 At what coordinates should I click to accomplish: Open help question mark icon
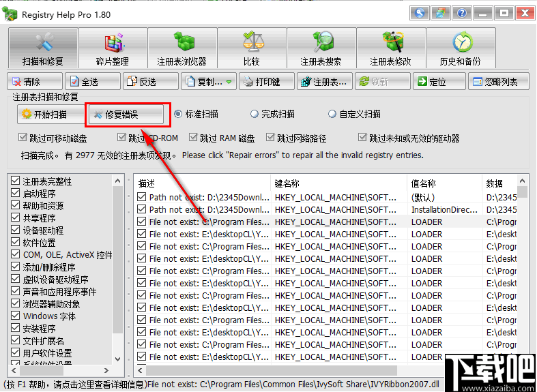462,14
